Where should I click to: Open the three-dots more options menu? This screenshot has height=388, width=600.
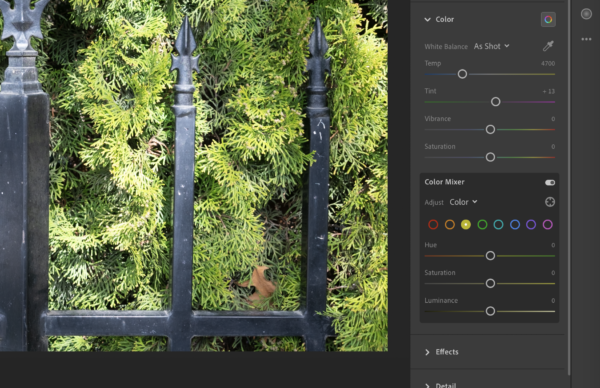[x=586, y=39]
